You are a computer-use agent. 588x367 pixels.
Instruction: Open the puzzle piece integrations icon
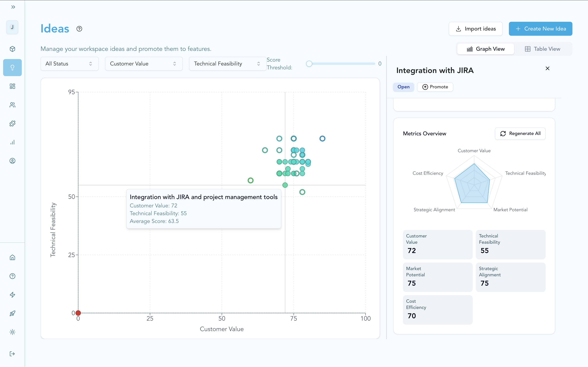12,123
